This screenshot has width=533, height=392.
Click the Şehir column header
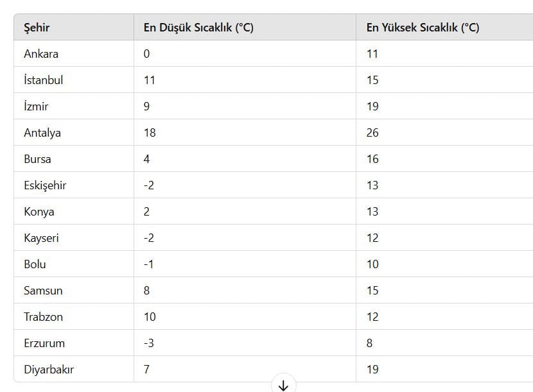[37, 28]
